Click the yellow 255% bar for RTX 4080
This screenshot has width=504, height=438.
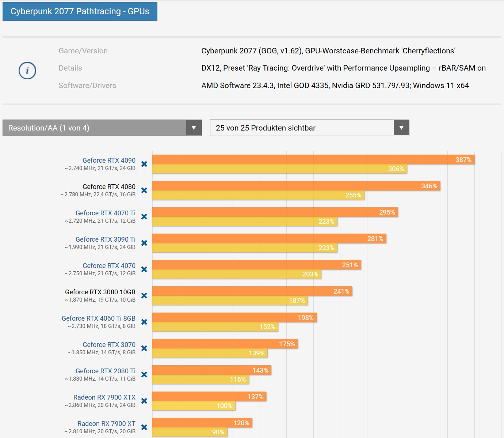[x=258, y=195]
